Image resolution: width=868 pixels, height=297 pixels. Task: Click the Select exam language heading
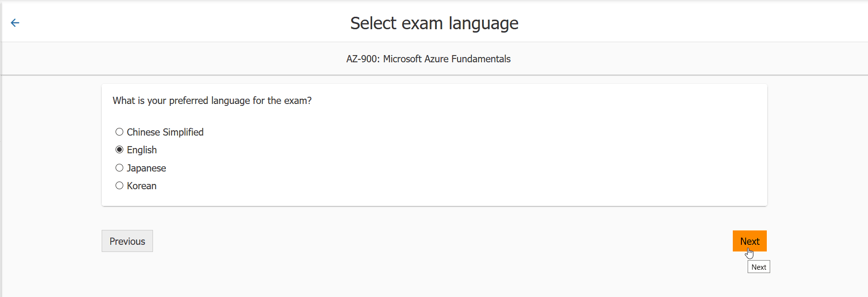pos(434,23)
